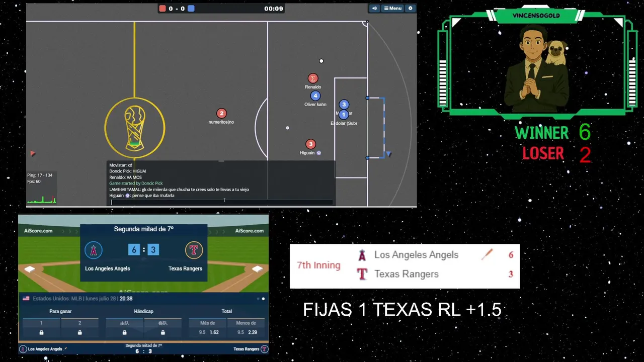
Task: Click the red flag marker at left edge
Action: [33, 153]
